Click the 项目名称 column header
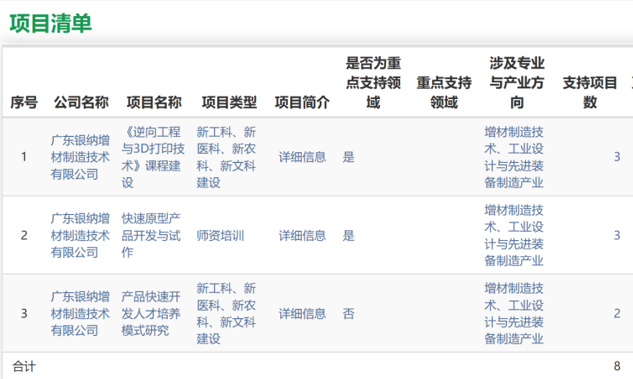This screenshot has height=379, width=633. click(x=154, y=102)
